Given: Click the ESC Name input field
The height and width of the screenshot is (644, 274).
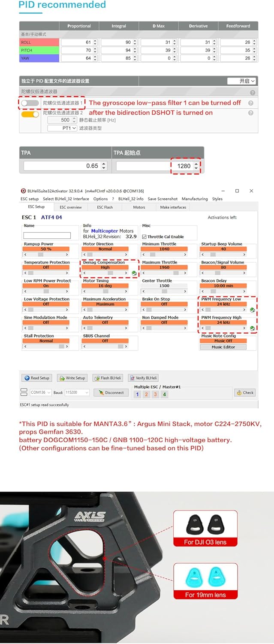Looking at the screenshot, I should click(x=47, y=235).
